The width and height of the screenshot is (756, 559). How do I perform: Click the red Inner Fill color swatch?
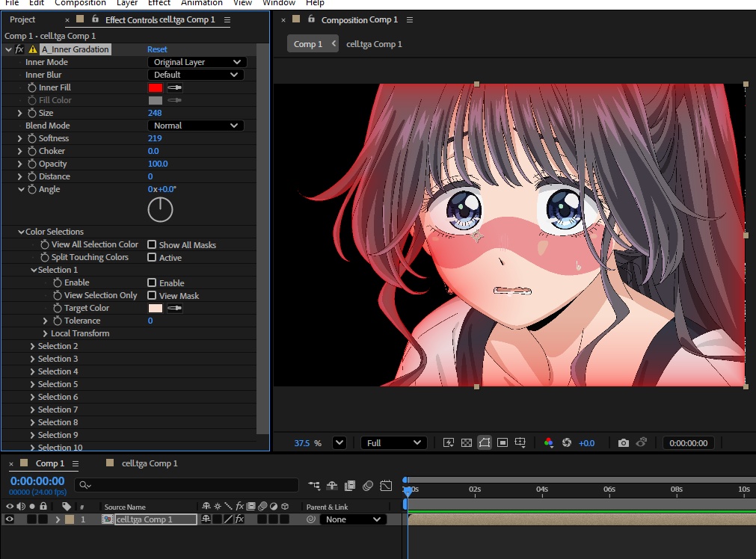(155, 87)
